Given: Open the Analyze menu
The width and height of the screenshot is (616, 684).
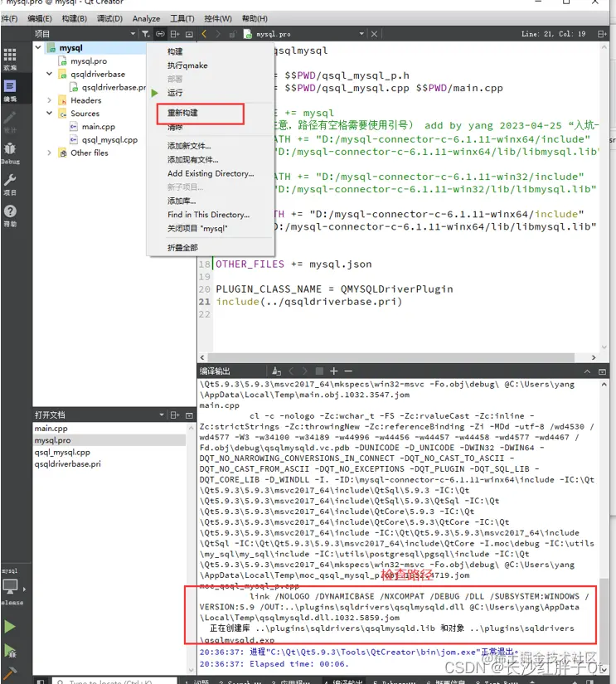Looking at the screenshot, I should (x=146, y=18).
